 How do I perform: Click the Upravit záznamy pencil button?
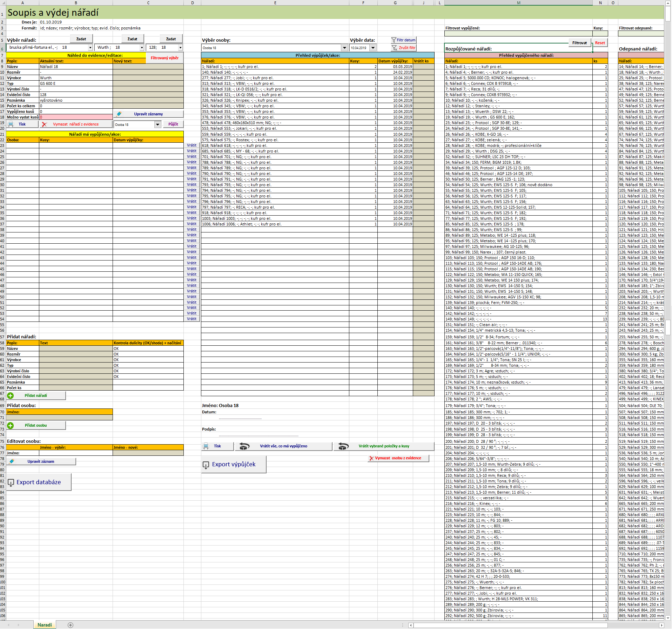pos(148,114)
